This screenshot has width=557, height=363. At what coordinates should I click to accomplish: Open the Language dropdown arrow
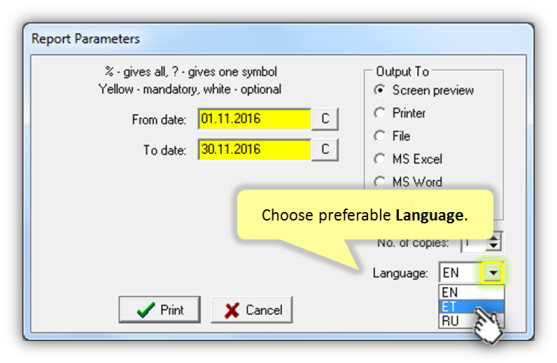pos(493,273)
